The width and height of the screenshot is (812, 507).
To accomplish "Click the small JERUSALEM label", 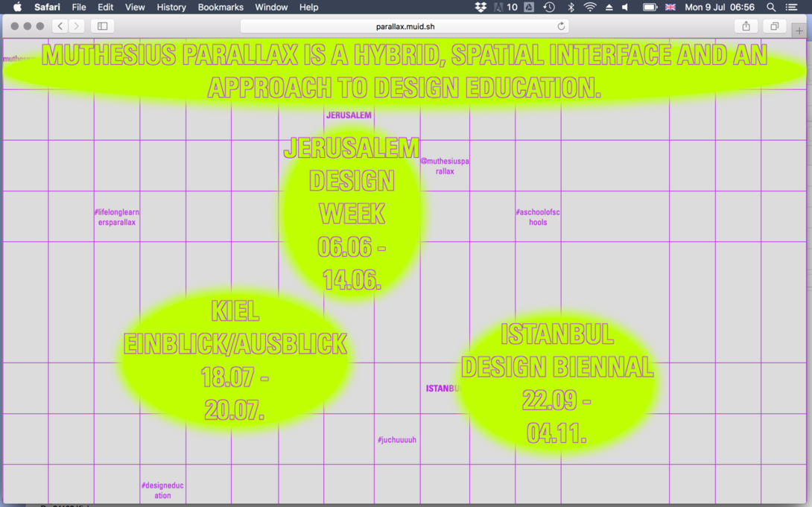I will point(349,115).
